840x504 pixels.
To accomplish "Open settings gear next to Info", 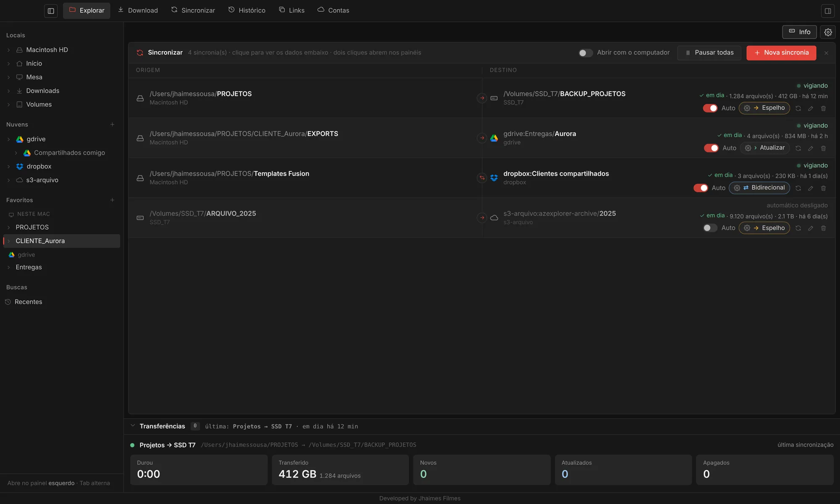I will point(828,32).
